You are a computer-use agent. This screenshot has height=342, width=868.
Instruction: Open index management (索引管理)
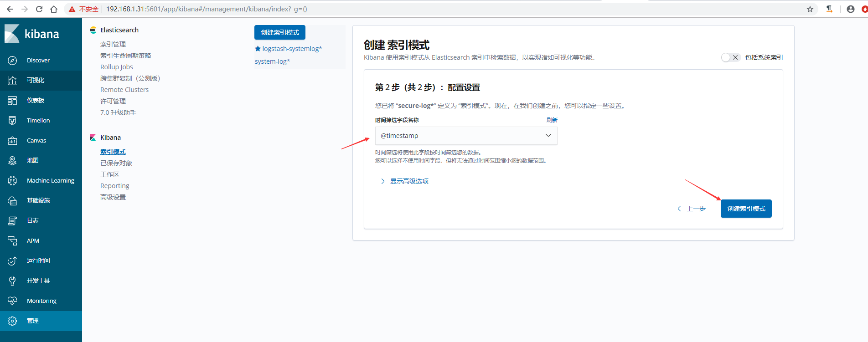[x=113, y=44]
